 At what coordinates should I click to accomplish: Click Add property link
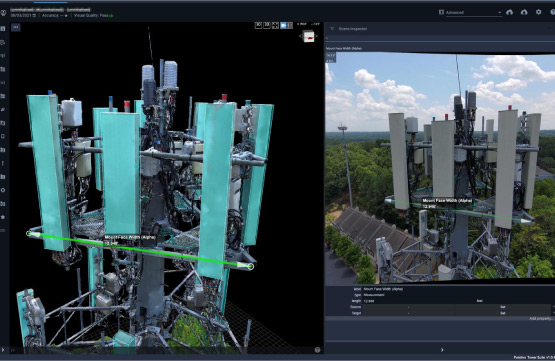[541, 319]
